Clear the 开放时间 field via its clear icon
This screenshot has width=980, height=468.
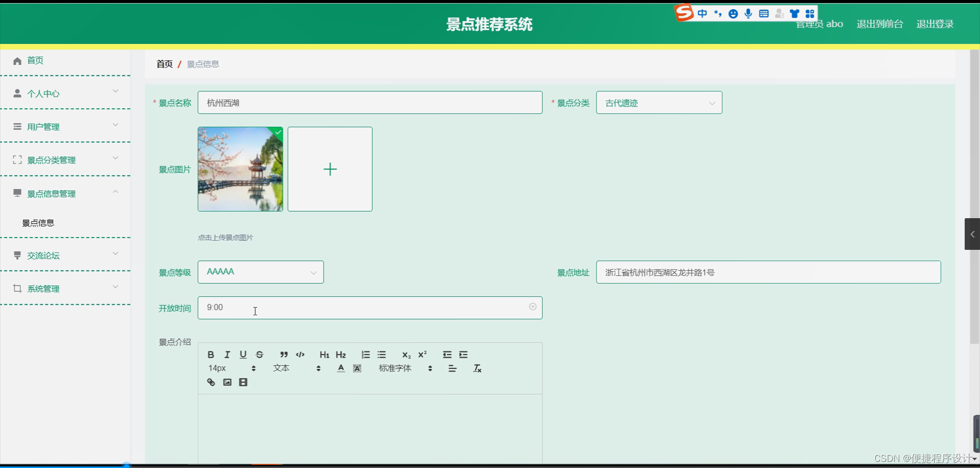click(533, 307)
